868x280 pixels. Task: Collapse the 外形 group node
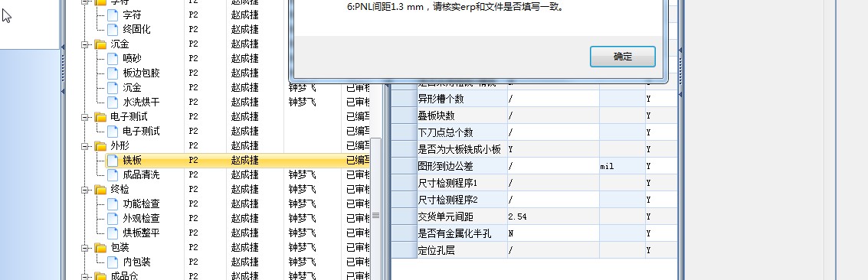point(85,146)
